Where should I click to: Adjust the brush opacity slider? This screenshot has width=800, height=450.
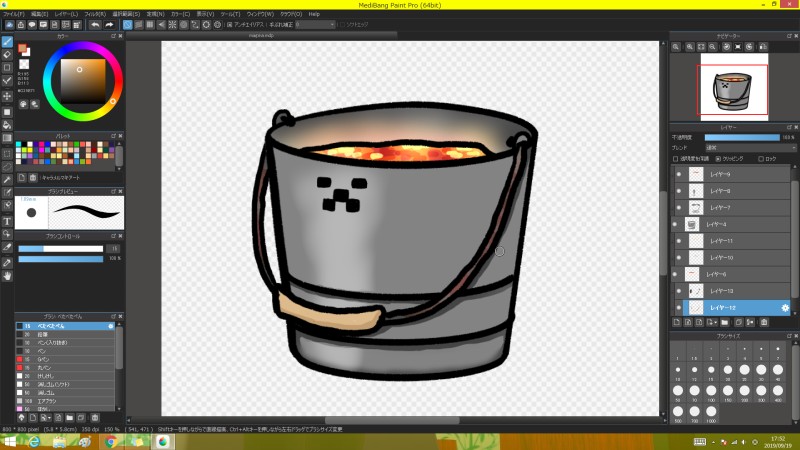(61, 259)
